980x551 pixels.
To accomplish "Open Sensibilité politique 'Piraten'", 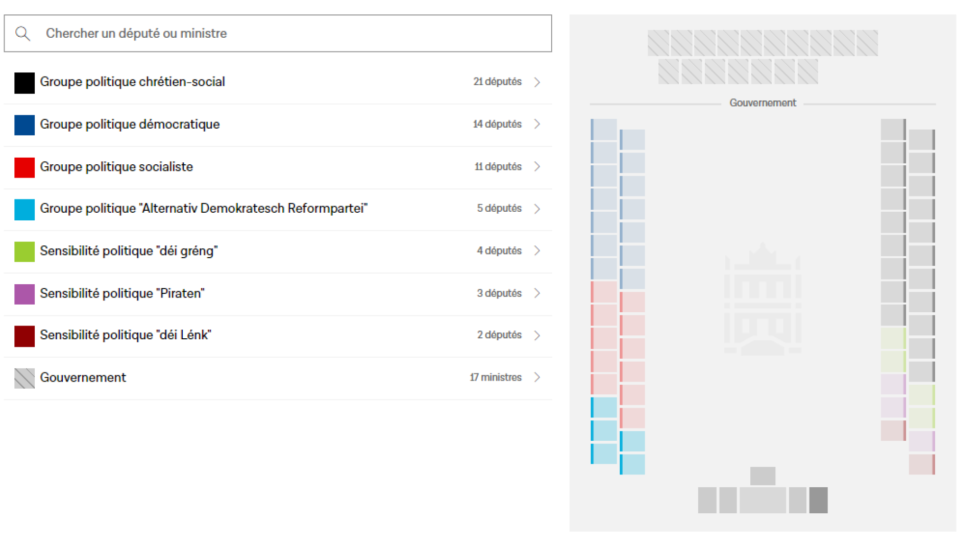I will (x=278, y=294).
